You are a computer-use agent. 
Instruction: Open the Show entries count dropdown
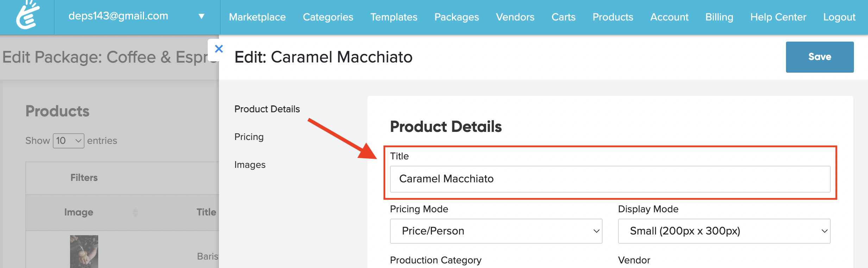pos(68,141)
